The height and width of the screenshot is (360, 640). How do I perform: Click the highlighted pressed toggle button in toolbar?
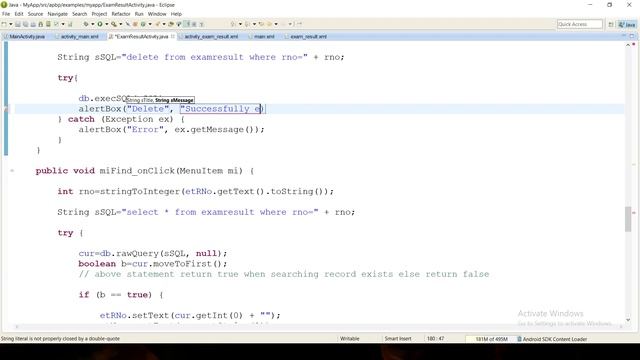coord(188,24)
